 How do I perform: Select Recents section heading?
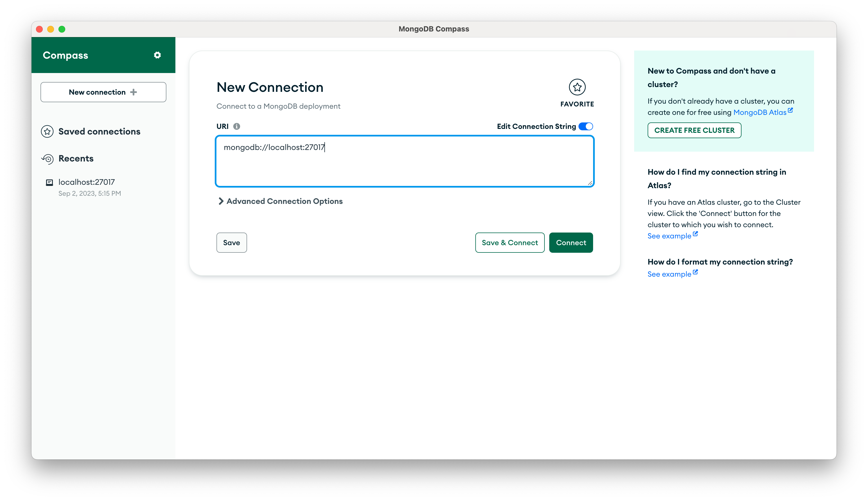[x=76, y=159]
